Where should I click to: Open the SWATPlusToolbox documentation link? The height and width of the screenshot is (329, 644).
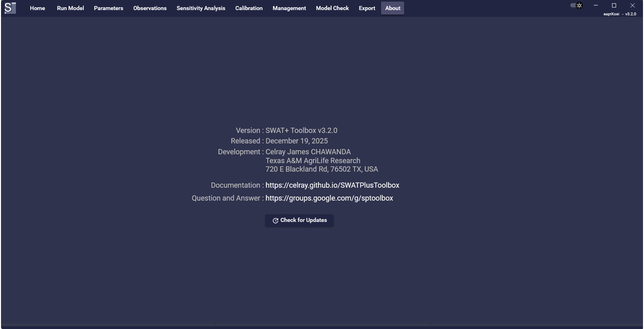click(x=332, y=185)
